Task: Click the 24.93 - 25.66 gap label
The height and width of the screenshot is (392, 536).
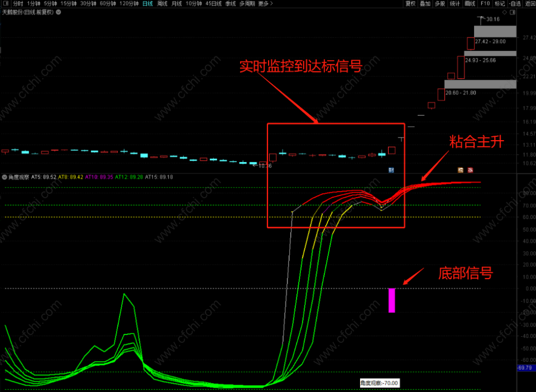Action: (x=480, y=60)
